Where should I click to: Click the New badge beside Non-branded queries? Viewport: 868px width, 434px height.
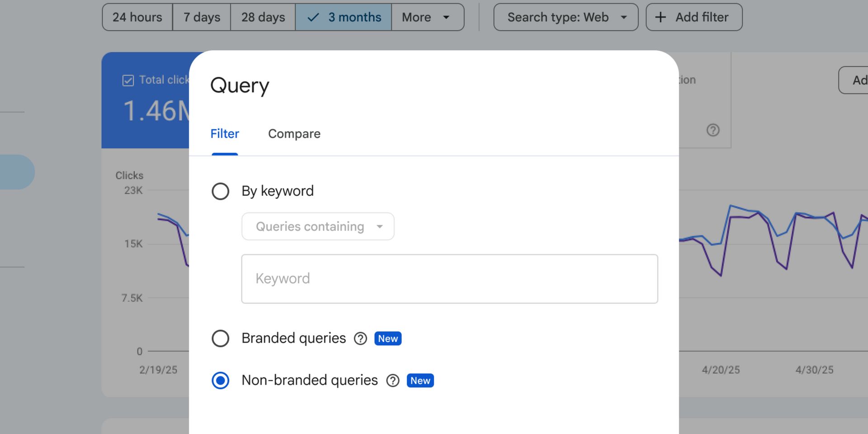tap(420, 381)
